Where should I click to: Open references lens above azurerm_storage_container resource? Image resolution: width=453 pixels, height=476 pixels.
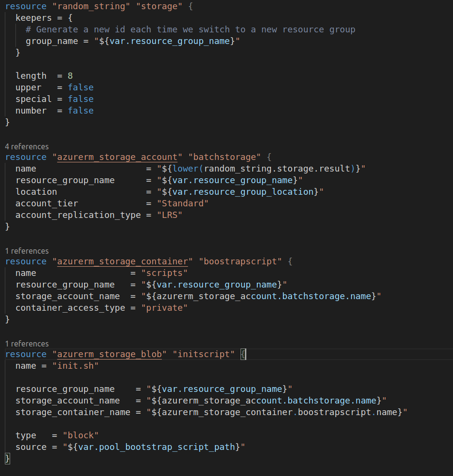point(27,251)
